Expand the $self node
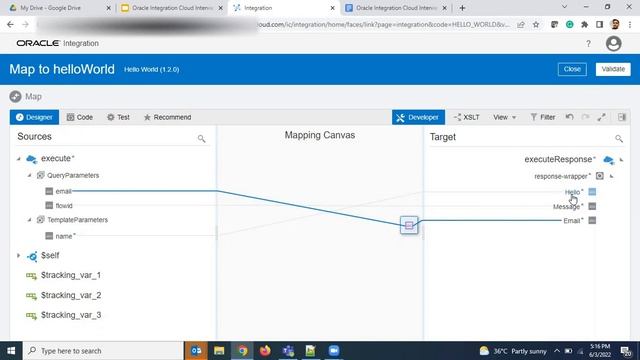The image size is (640, 360). point(18,256)
